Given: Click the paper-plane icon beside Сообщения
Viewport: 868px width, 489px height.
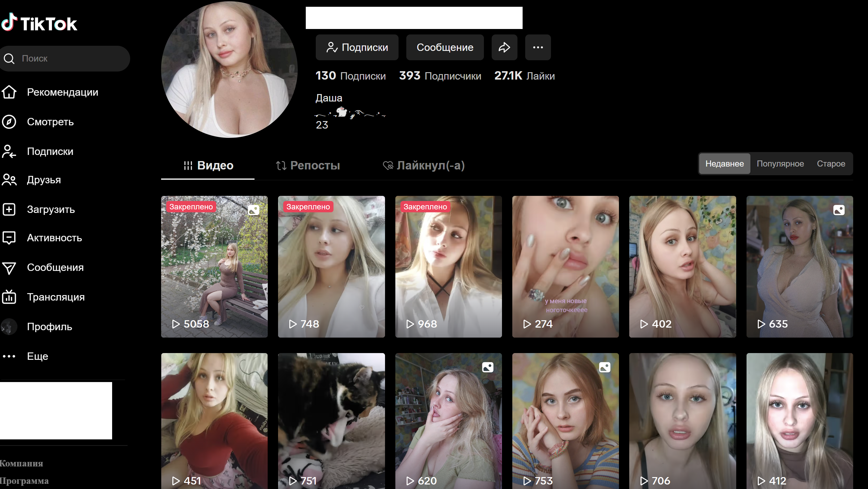Looking at the screenshot, I should point(9,268).
